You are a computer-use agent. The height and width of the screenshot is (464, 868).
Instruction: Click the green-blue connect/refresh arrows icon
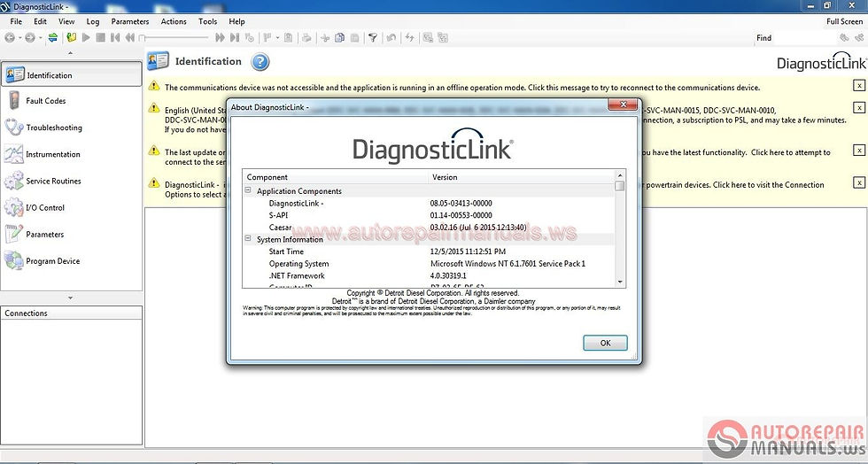click(53, 38)
